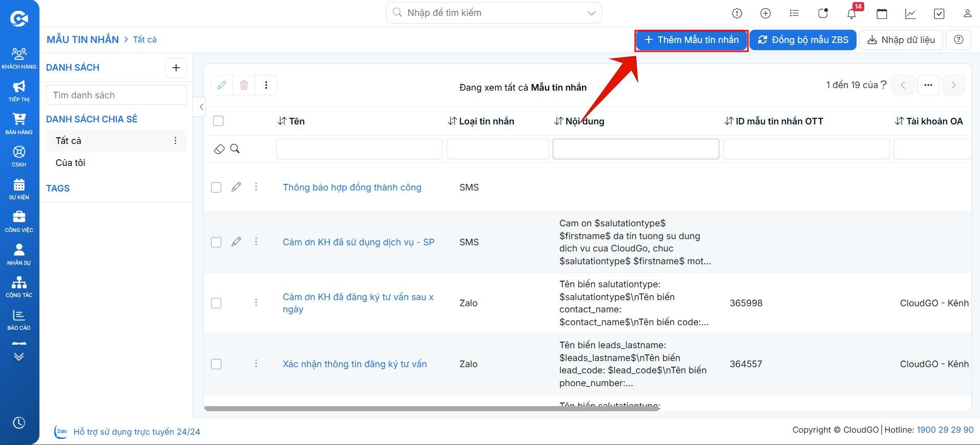980x445 pixels.
Task: Open the Sự Kiện calendar module
Action: point(19,189)
